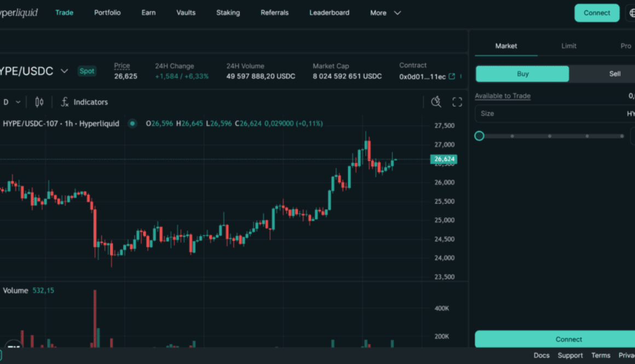Open the Terms footer link
635x364 pixels.
601,355
